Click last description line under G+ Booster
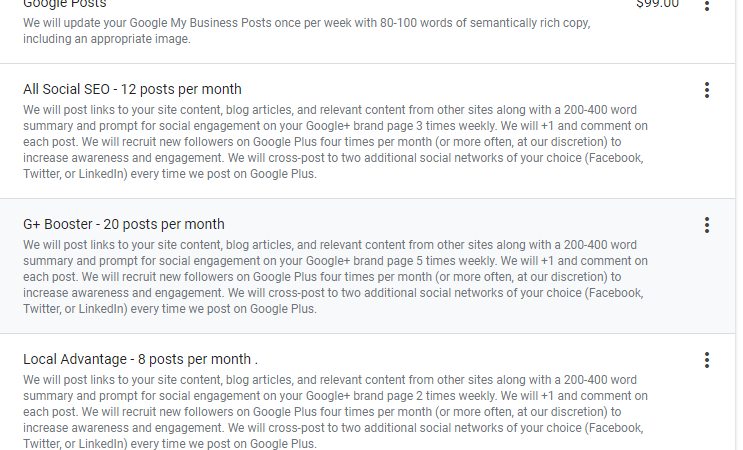This screenshot has width=743, height=450. click(x=170, y=309)
